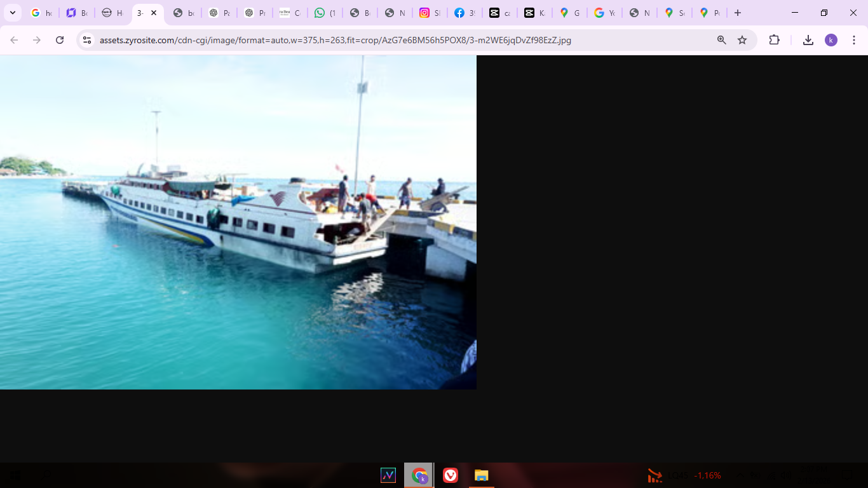Open the ChatGPT tab labeled "Pr"
Image resolution: width=868 pixels, height=488 pixels.
click(255, 13)
